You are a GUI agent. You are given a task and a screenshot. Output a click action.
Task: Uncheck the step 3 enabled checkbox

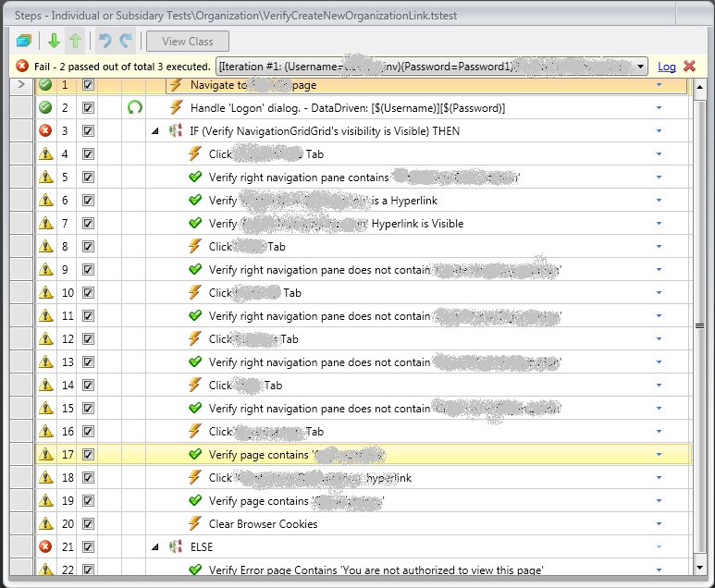coord(88,131)
